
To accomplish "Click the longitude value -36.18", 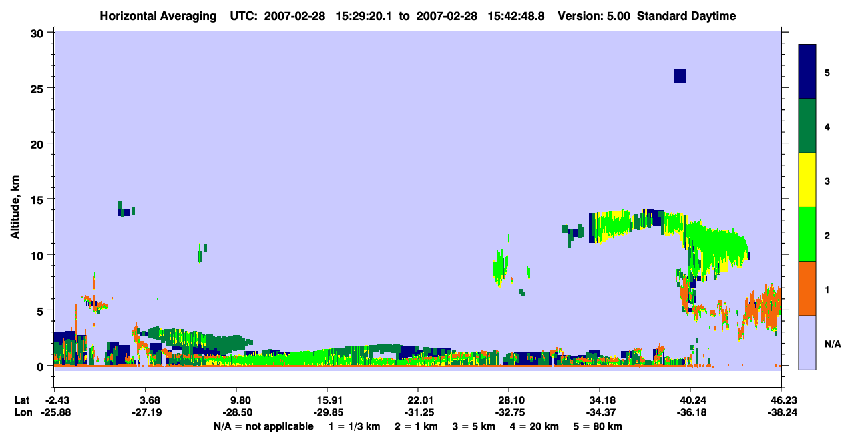I will click(690, 413).
